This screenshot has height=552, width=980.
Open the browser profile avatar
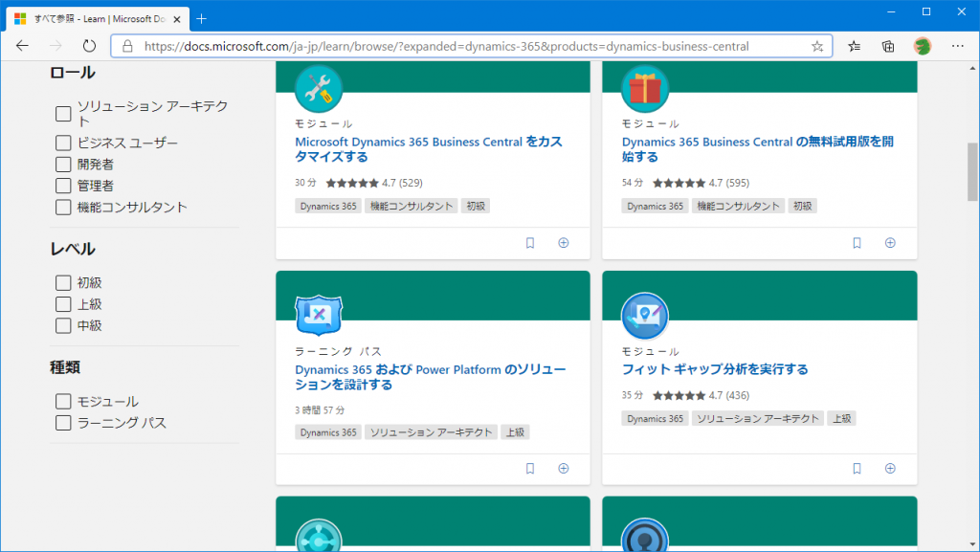pyautogui.click(x=923, y=46)
